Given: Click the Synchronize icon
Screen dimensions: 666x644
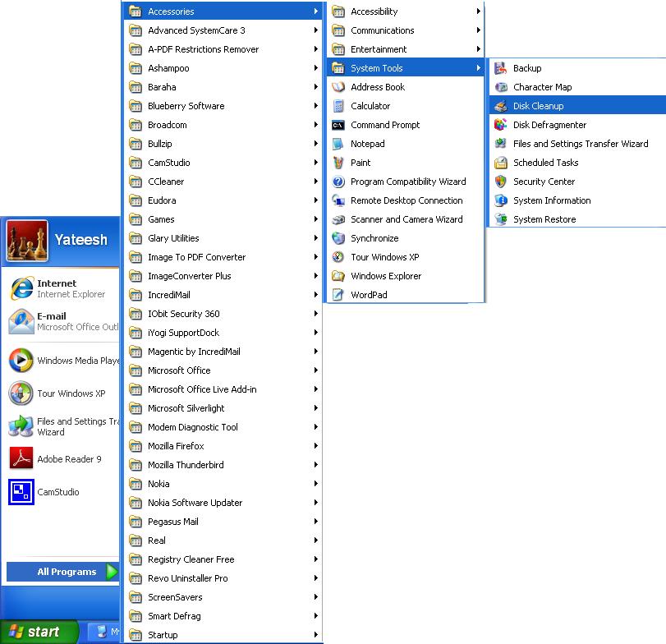Looking at the screenshot, I should tap(338, 238).
